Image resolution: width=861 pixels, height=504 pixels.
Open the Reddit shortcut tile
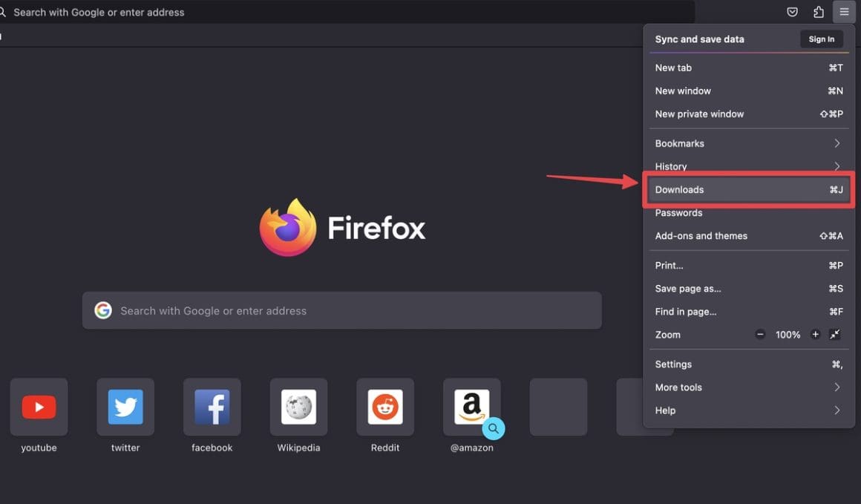click(x=385, y=407)
